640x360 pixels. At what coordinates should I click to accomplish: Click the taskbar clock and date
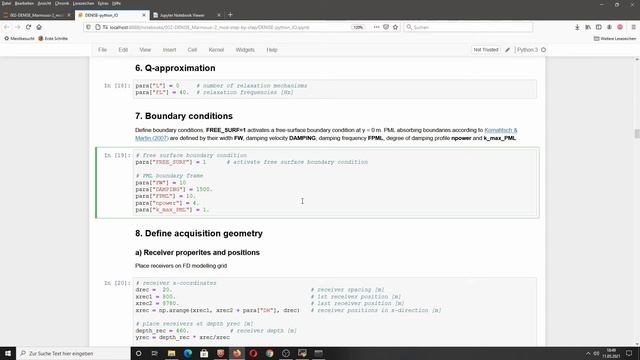tap(611, 353)
